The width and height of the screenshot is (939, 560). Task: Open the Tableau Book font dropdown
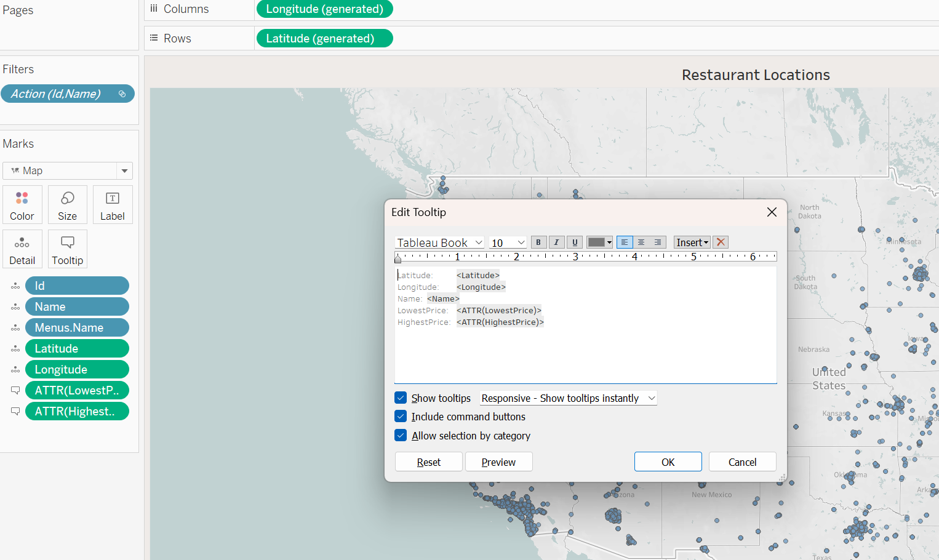click(439, 242)
